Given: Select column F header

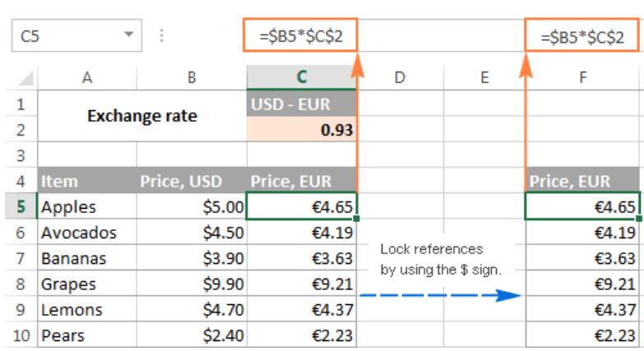Looking at the screenshot, I should coord(583,77).
